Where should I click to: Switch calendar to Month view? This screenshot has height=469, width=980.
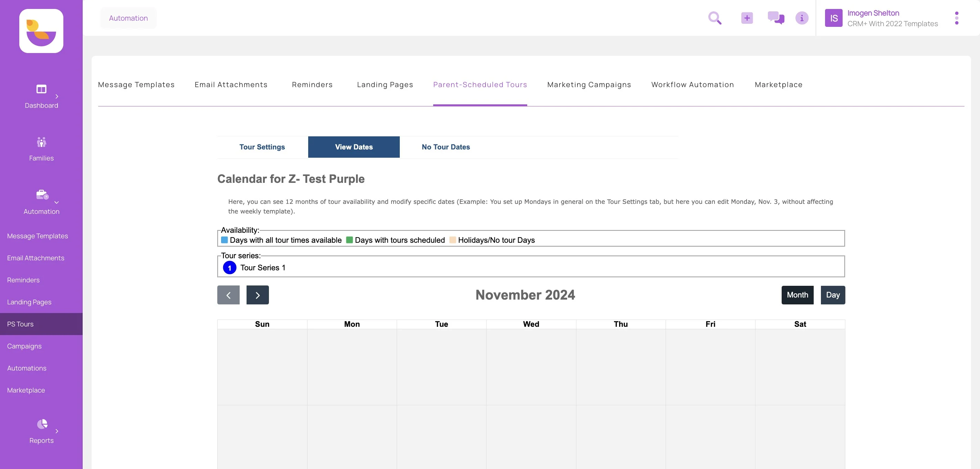click(797, 295)
